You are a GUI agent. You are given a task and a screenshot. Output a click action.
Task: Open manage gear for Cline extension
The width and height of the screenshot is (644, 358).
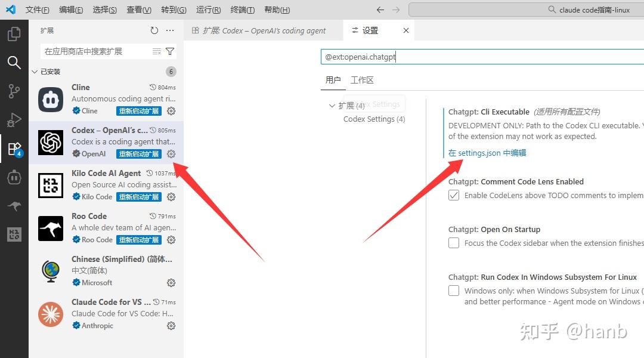pos(171,111)
